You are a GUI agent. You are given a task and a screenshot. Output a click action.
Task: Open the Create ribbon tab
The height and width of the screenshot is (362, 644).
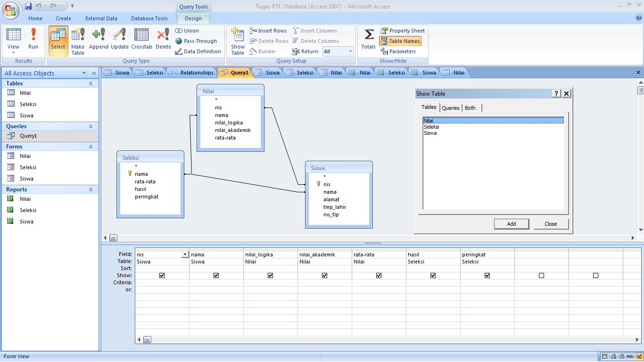click(63, 18)
